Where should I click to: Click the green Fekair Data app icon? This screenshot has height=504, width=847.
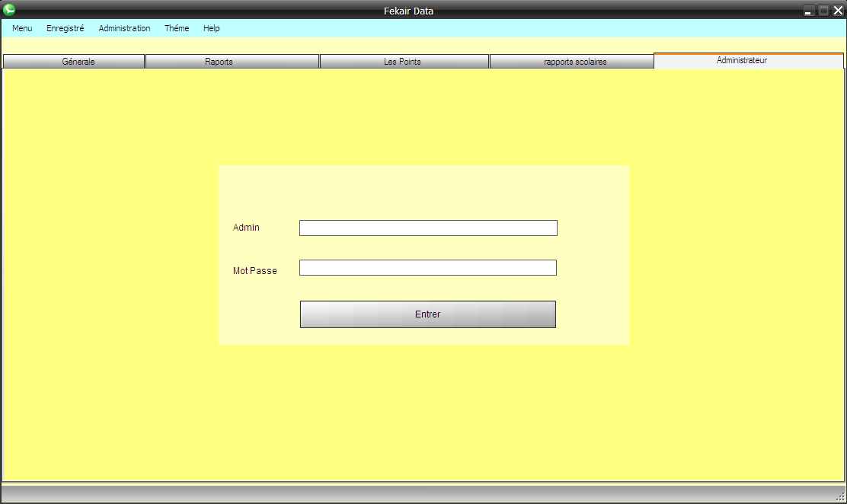click(x=9, y=9)
